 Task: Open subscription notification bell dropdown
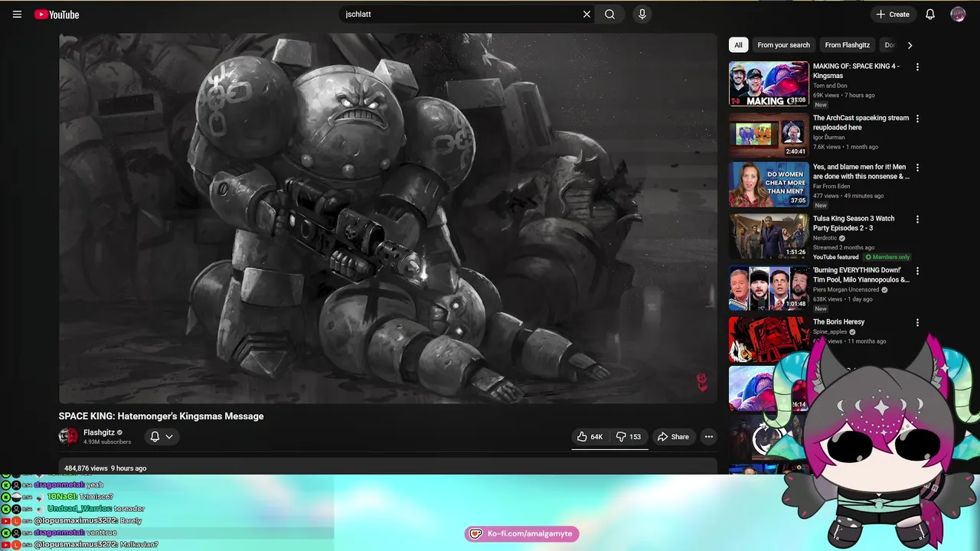162,436
